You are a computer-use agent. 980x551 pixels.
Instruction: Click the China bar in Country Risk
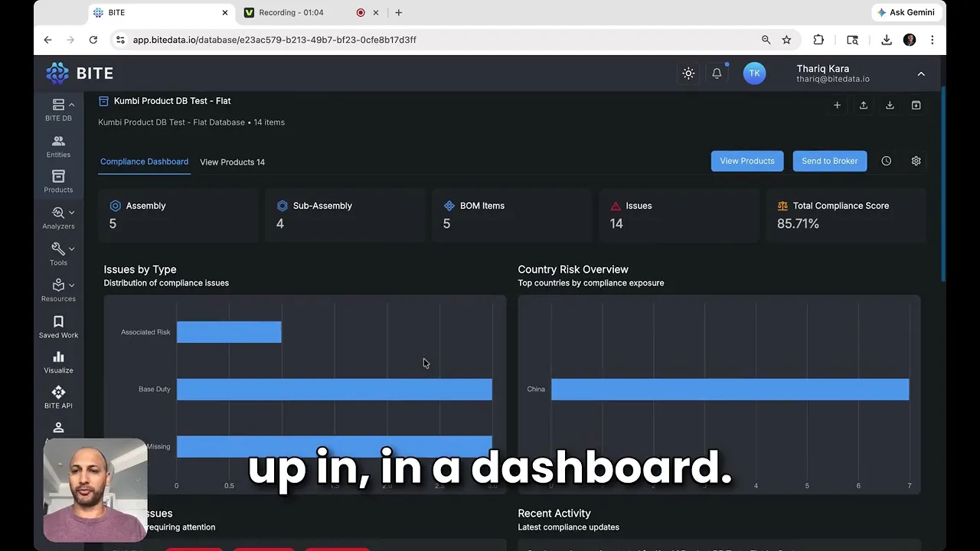point(730,390)
